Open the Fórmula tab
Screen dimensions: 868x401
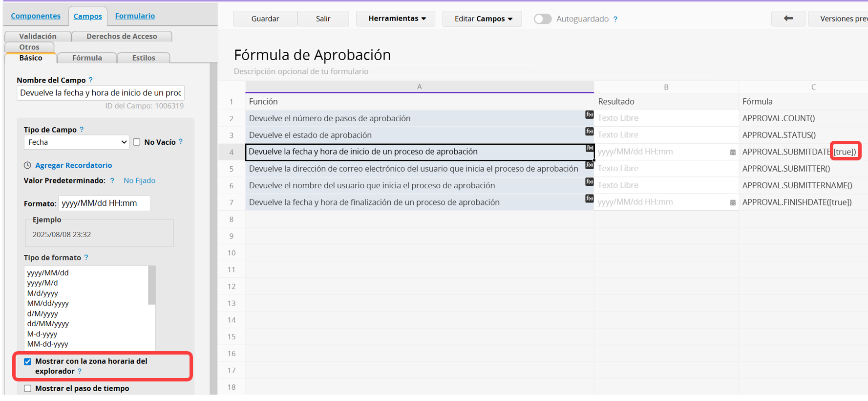pyautogui.click(x=87, y=58)
